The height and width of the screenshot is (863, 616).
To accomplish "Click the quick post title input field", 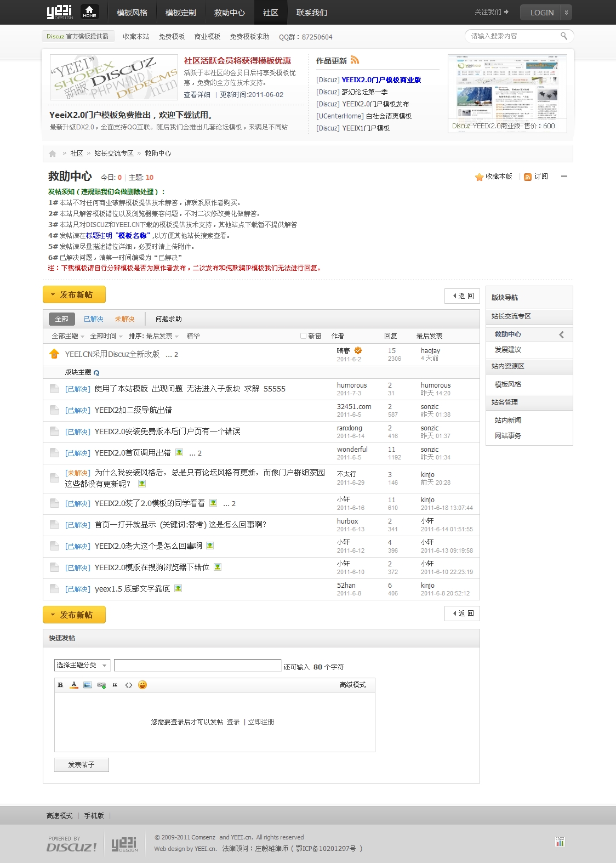I will [198, 666].
